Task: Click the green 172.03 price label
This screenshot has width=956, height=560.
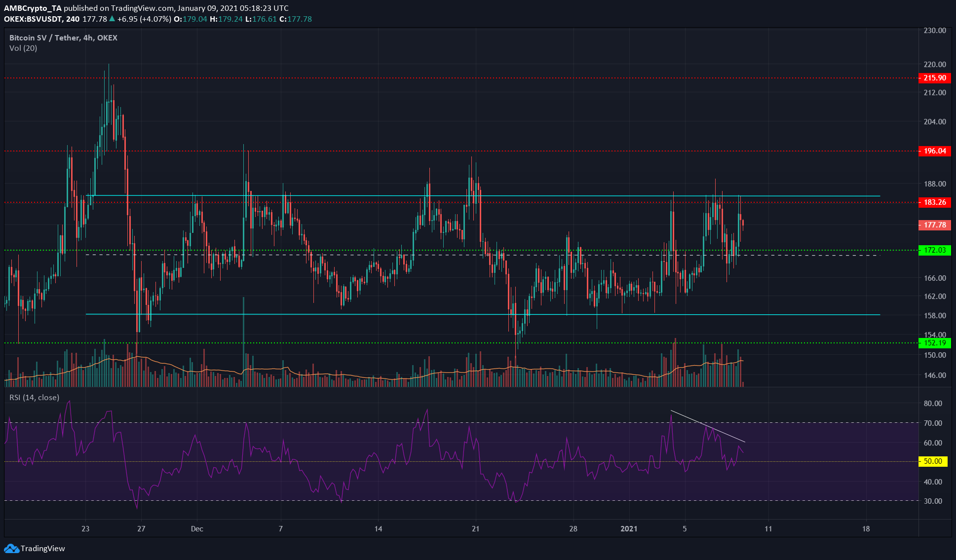Action: pos(935,250)
